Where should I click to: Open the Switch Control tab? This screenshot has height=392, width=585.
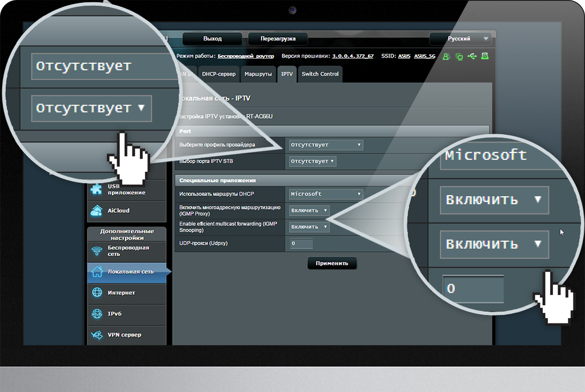pyautogui.click(x=320, y=74)
